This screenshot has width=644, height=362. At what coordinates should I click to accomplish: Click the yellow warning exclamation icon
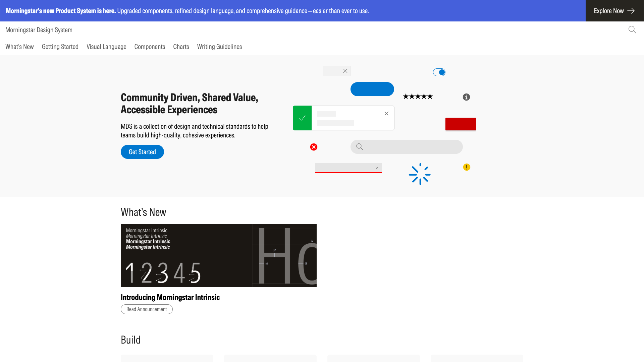click(x=467, y=167)
